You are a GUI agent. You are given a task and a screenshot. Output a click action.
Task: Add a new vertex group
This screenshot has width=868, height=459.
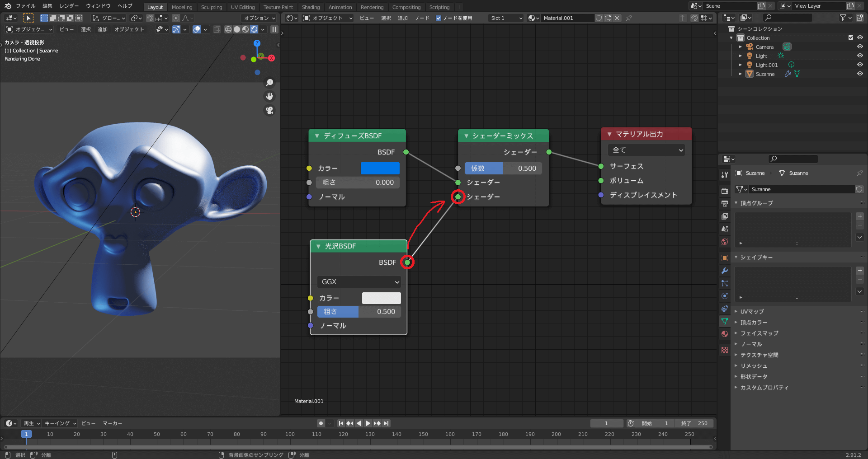coord(860,216)
